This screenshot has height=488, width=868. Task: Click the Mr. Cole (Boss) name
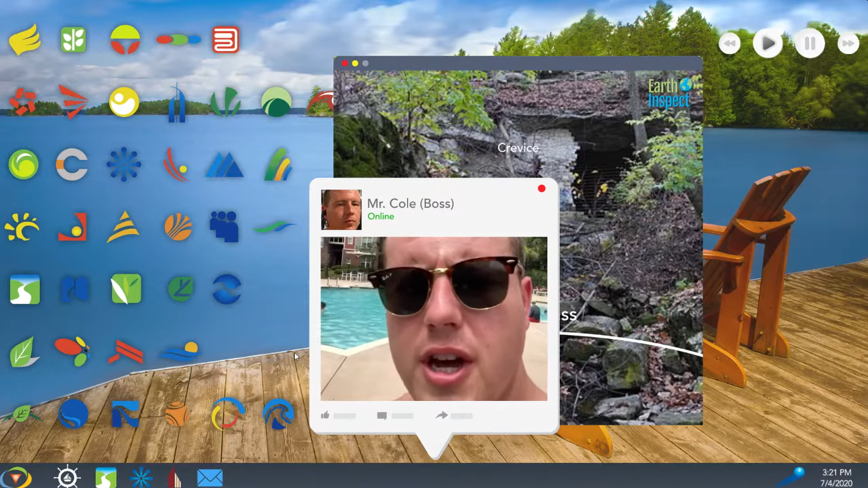click(x=411, y=204)
